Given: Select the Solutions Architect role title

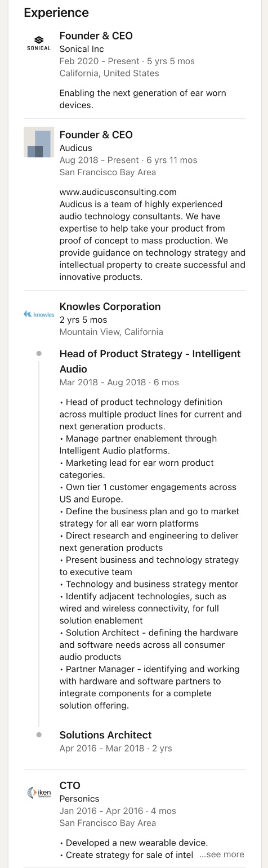Looking at the screenshot, I should tap(106, 735).
